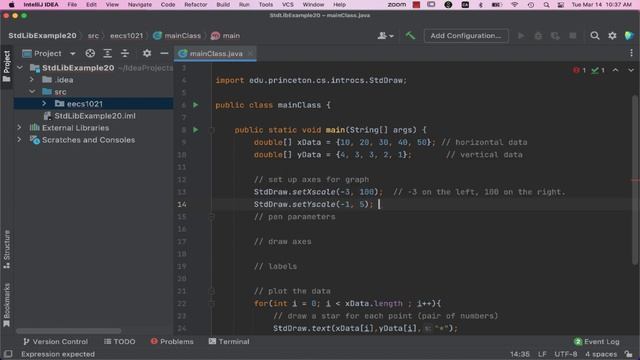
Task: Click the Project panel horizontal scrollbar
Action: 68,331
